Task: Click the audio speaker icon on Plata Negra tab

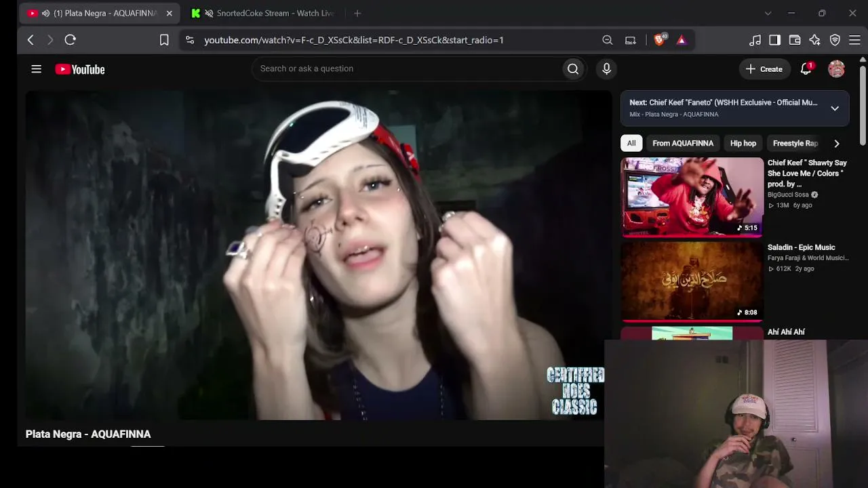Action: point(45,14)
